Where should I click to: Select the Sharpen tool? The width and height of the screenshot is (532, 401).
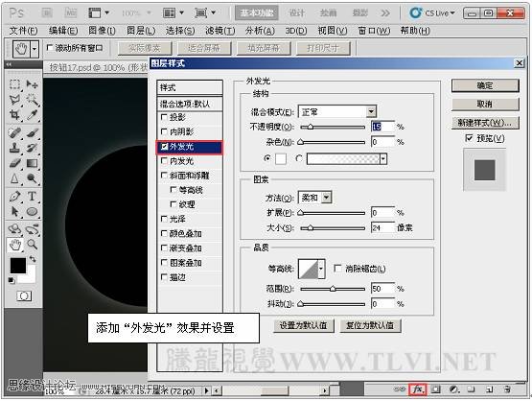[15, 178]
